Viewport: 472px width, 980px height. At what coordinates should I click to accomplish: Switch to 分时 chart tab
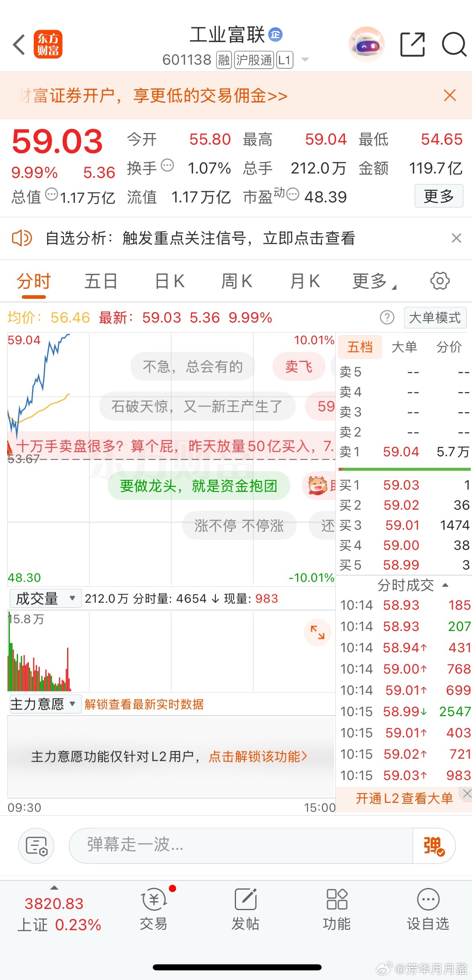pos(34,281)
